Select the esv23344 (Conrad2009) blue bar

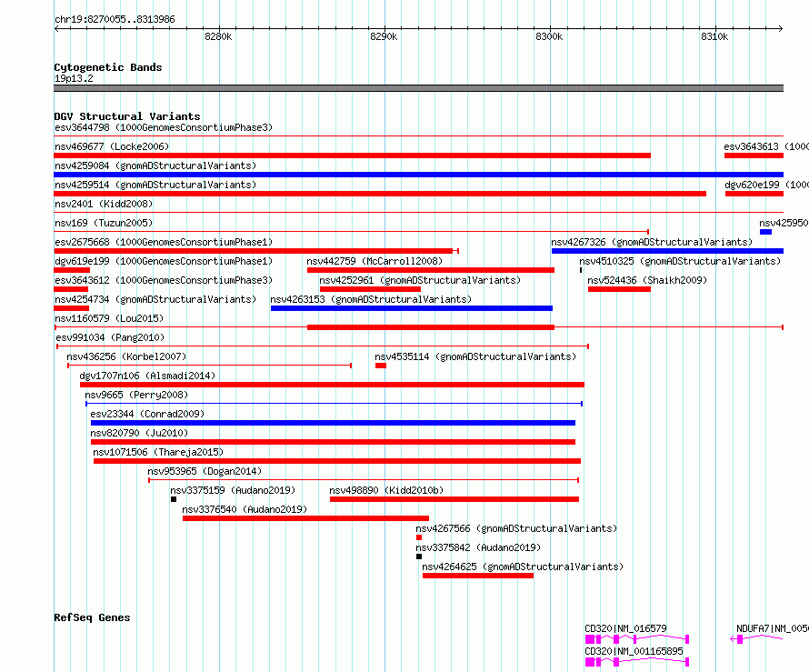tap(333, 423)
